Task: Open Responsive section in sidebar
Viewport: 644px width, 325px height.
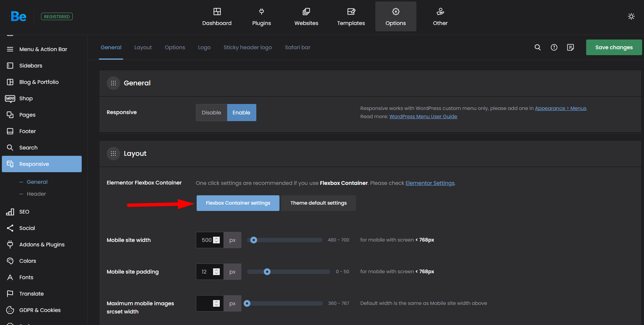Action: click(x=42, y=164)
